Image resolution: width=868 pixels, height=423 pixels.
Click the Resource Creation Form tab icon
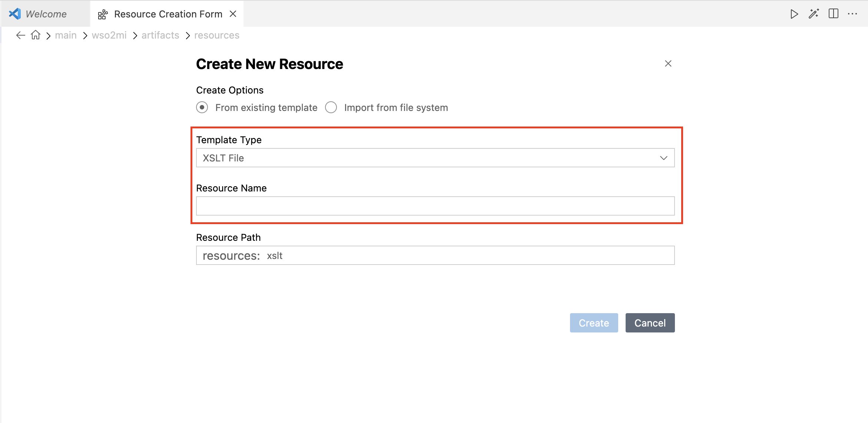[103, 14]
